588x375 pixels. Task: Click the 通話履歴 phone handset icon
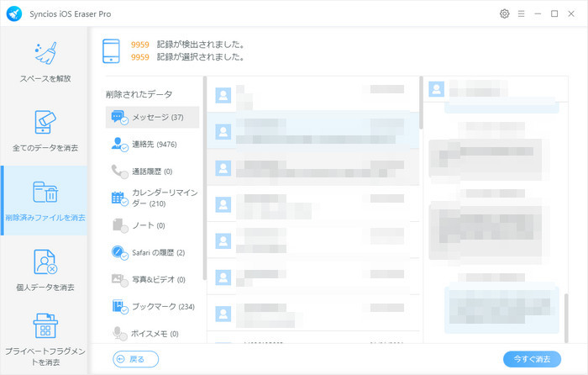coord(119,172)
